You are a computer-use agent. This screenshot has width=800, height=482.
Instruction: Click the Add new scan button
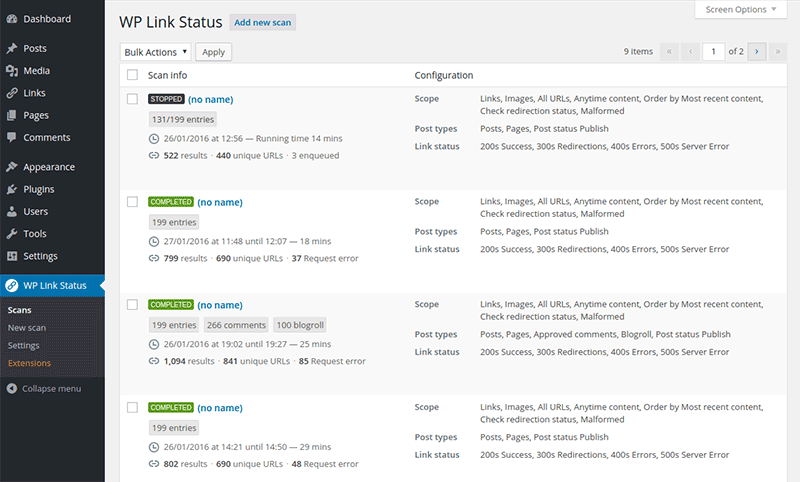coord(263,22)
